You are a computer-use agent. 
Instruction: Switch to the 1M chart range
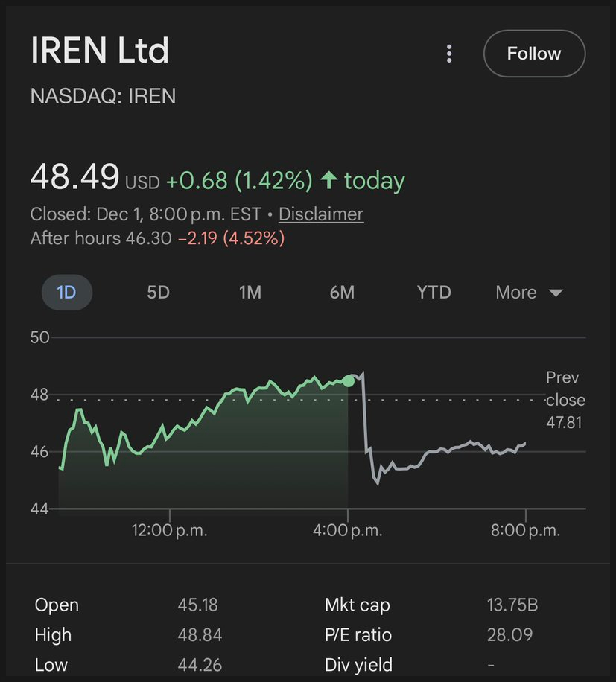coord(250,293)
